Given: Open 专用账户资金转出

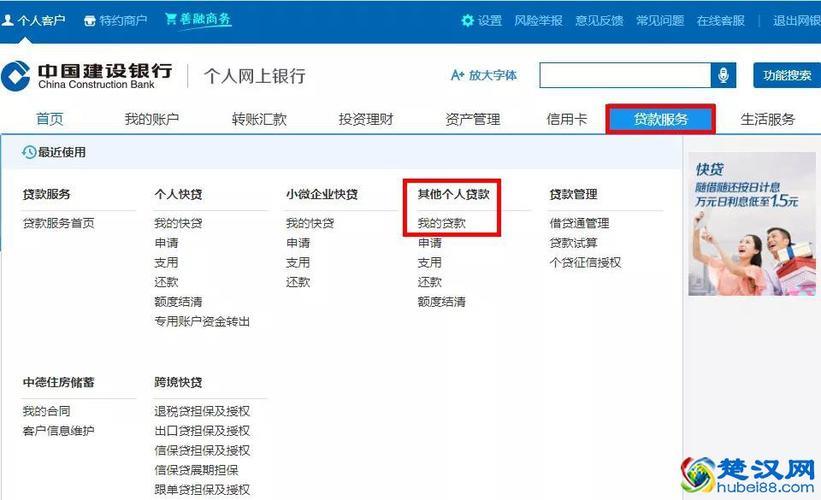Looking at the screenshot, I should pos(202,321).
